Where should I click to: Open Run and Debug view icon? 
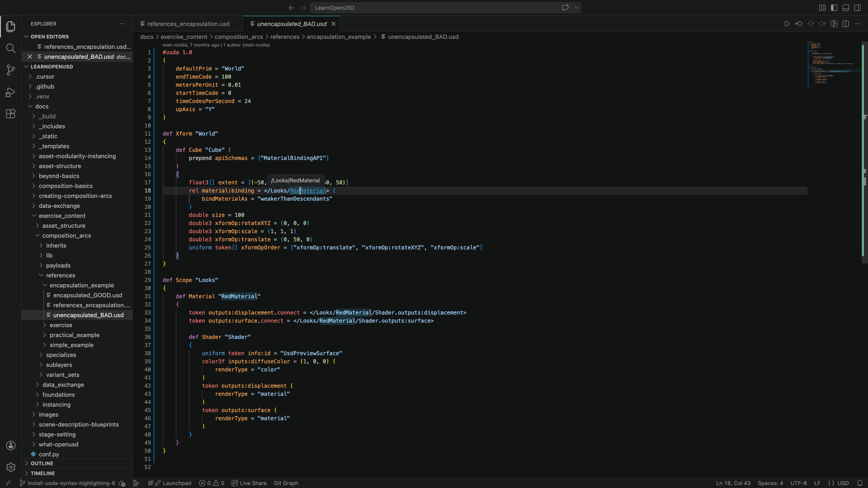click(11, 92)
